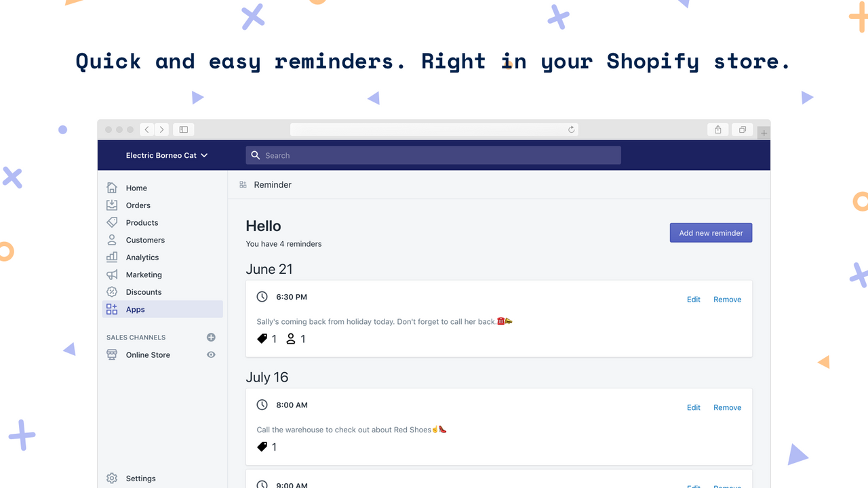Click the search magnifier icon in the top bar

[255, 155]
